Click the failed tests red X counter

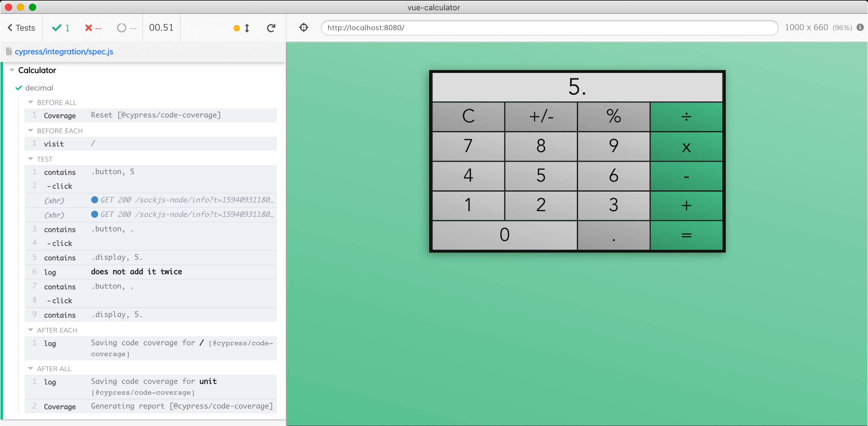93,28
